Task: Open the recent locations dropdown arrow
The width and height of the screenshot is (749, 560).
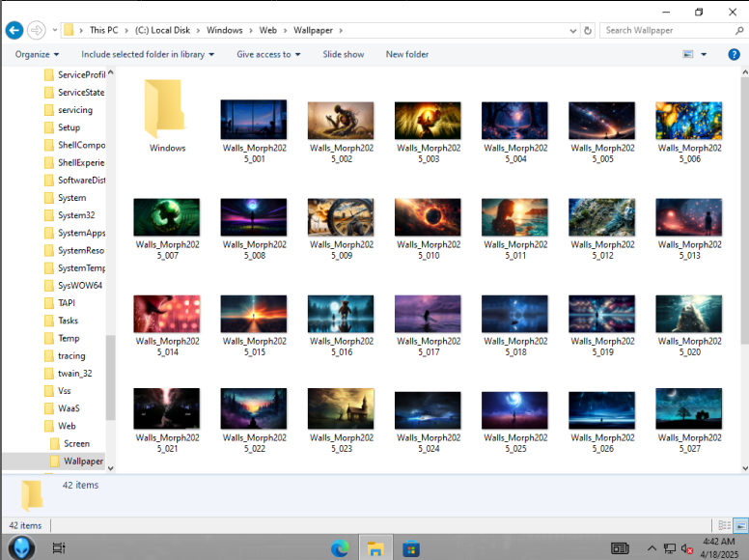Action: click(x=54, y=31)
